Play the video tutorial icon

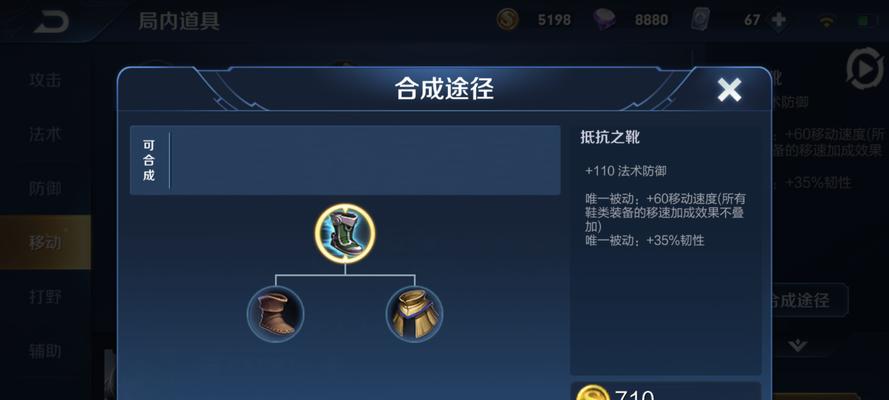tap(865, 70)
